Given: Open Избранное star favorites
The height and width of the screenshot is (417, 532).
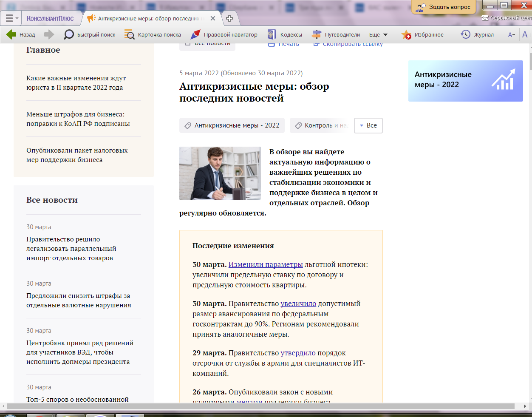Looking at the screenshot, I should [407, 34].
